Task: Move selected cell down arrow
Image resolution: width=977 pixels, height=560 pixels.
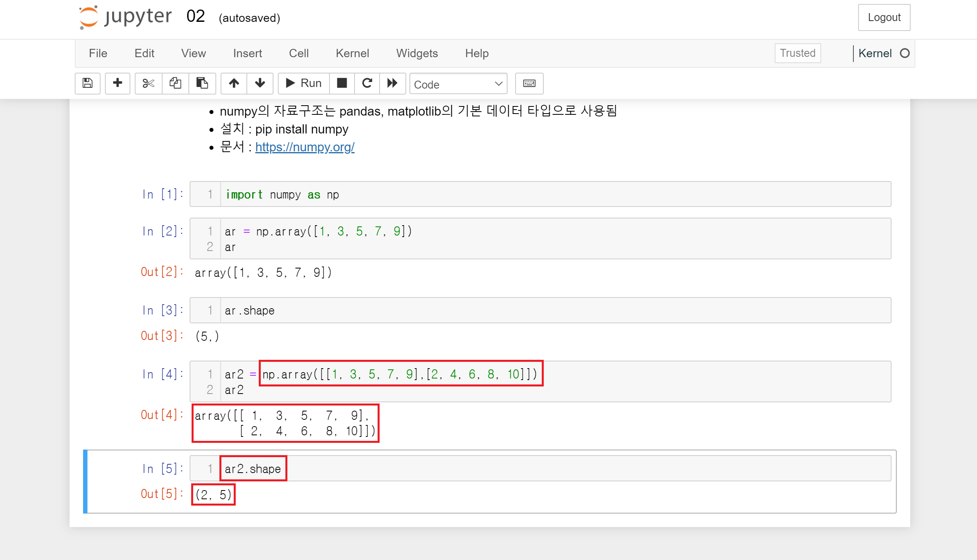Action: pos(260,83)
